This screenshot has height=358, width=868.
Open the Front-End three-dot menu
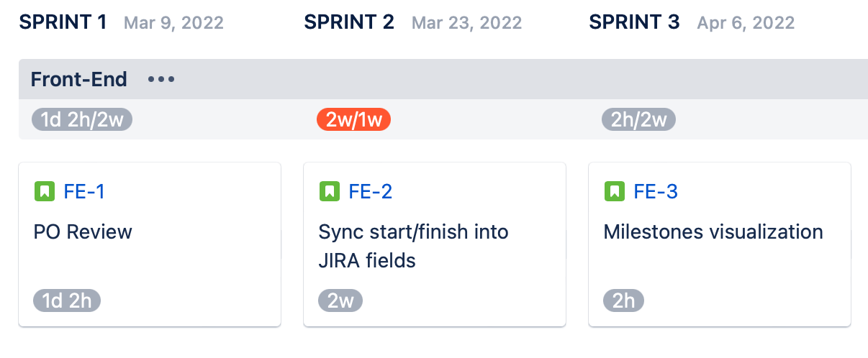point(161,79)
